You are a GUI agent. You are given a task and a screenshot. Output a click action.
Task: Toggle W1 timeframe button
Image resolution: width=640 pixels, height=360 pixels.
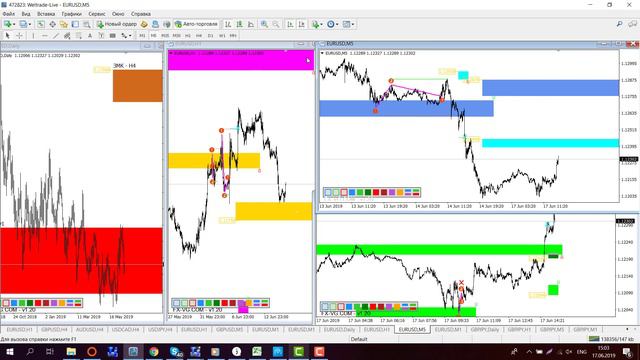click(x=222, y=36)
